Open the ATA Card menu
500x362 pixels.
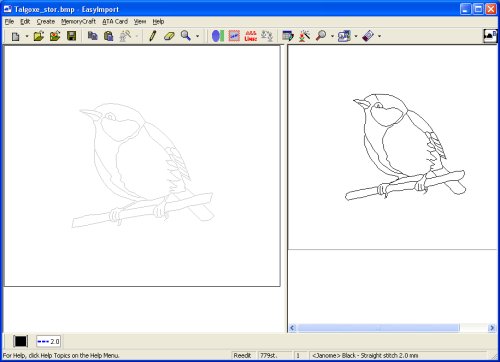(x=115, y=22)
